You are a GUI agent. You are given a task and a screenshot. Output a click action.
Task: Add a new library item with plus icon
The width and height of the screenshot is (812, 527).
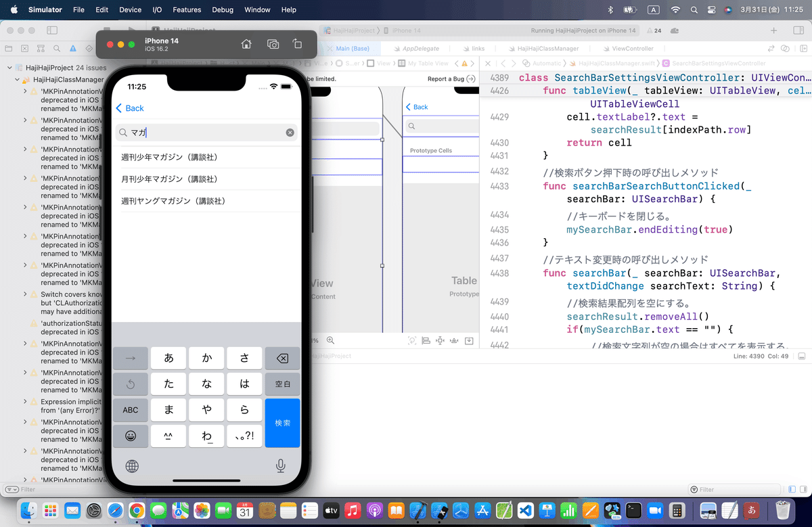pos(774,30)
